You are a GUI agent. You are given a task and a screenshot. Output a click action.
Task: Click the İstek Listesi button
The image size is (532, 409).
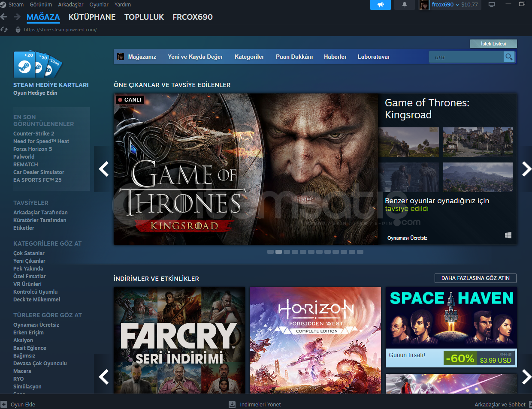pos(493,44)
